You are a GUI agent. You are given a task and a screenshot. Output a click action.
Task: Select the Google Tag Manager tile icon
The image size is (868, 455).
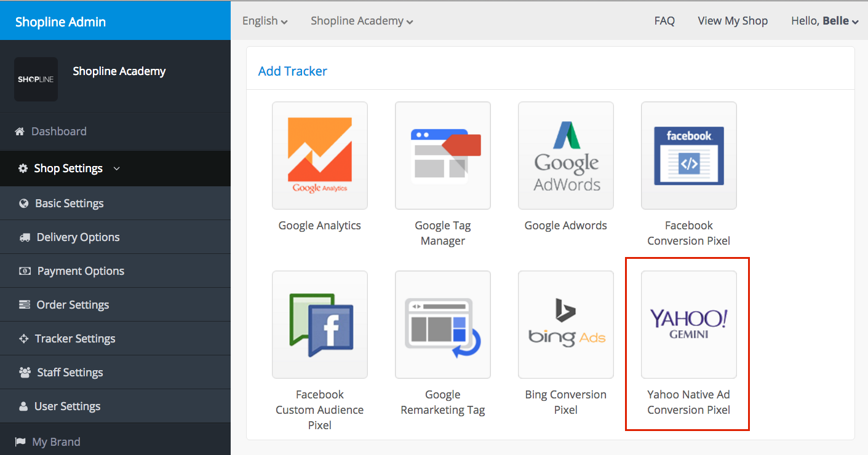click(x=443, y=156)
